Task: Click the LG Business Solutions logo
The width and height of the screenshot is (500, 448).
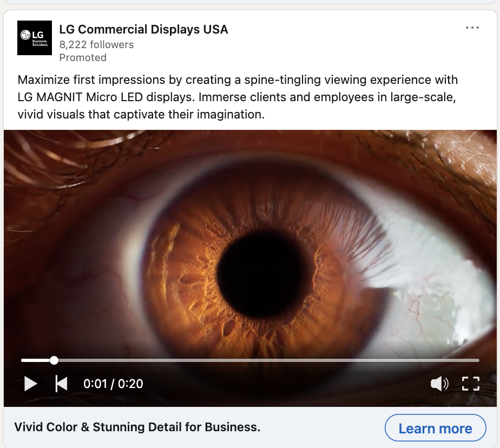Action: pyautogui.click(x=35, y=38)
